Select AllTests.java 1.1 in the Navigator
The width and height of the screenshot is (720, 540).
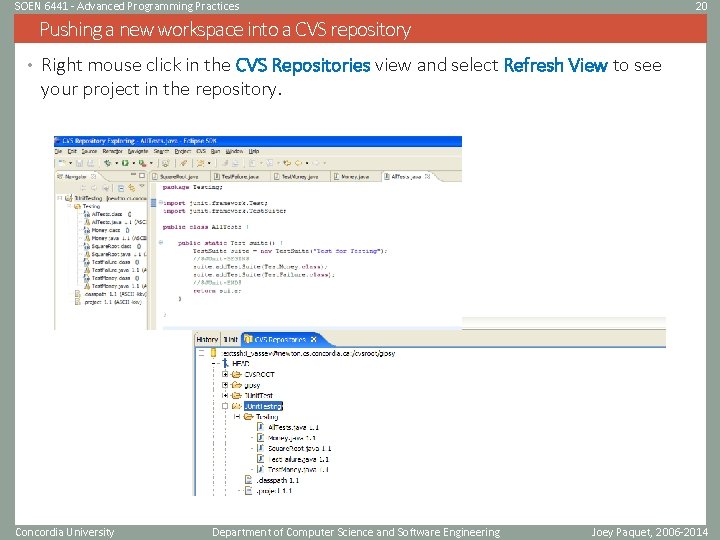[115, 222]
